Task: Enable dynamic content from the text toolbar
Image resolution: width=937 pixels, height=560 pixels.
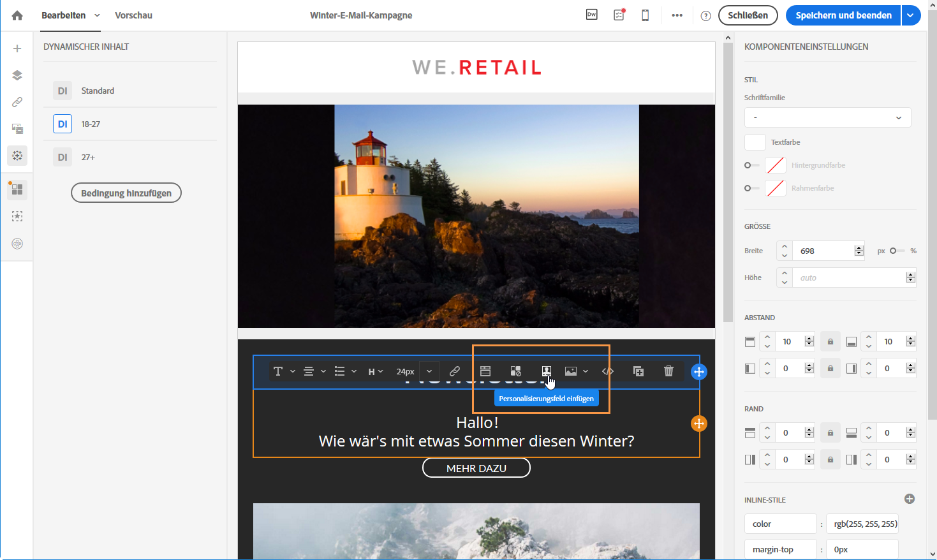Action: click(516, 371)
